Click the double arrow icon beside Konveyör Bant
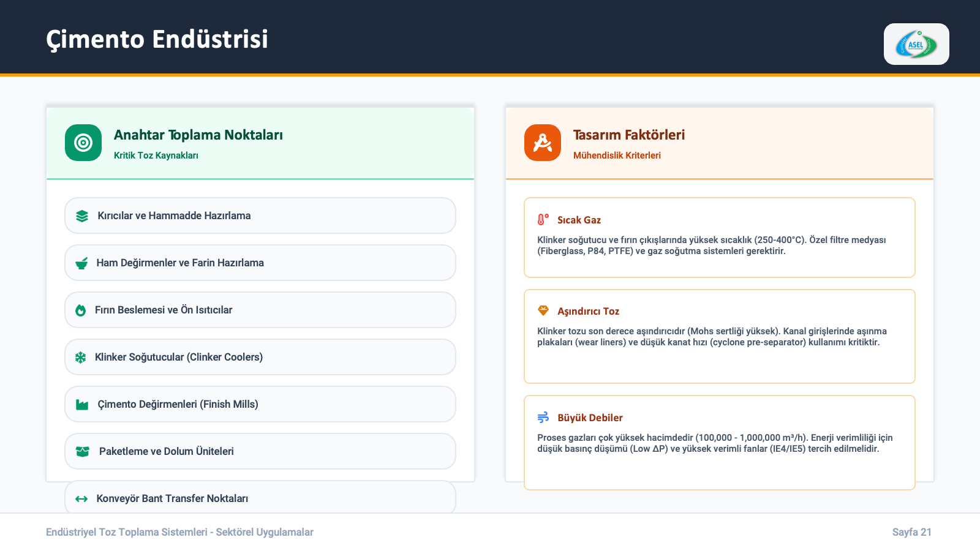 click(x=81, y=499)
